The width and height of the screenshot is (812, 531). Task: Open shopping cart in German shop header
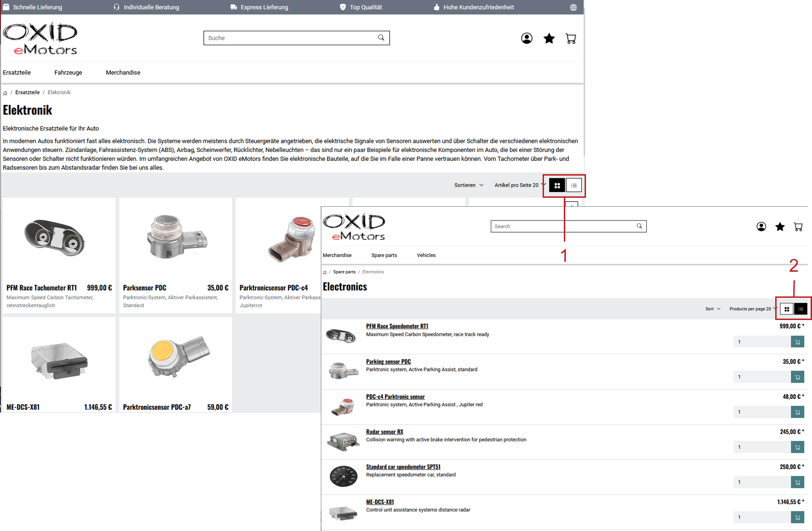[x=570, y=38]
